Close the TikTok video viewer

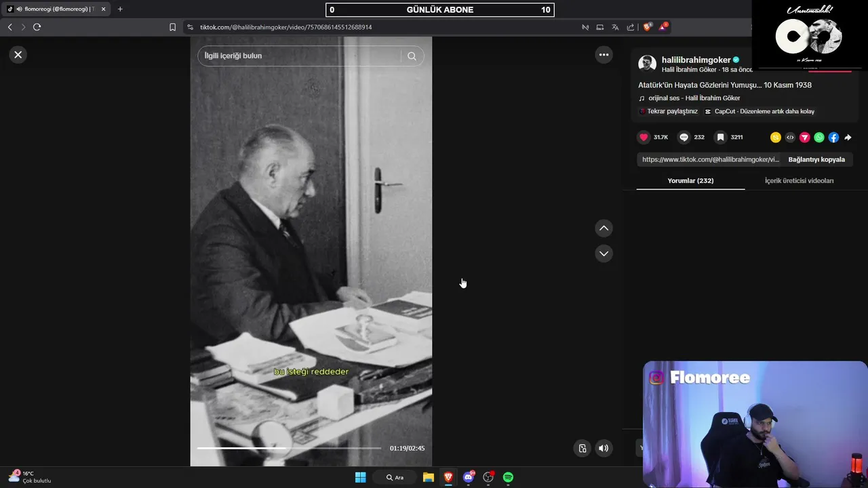pos(18,55)
